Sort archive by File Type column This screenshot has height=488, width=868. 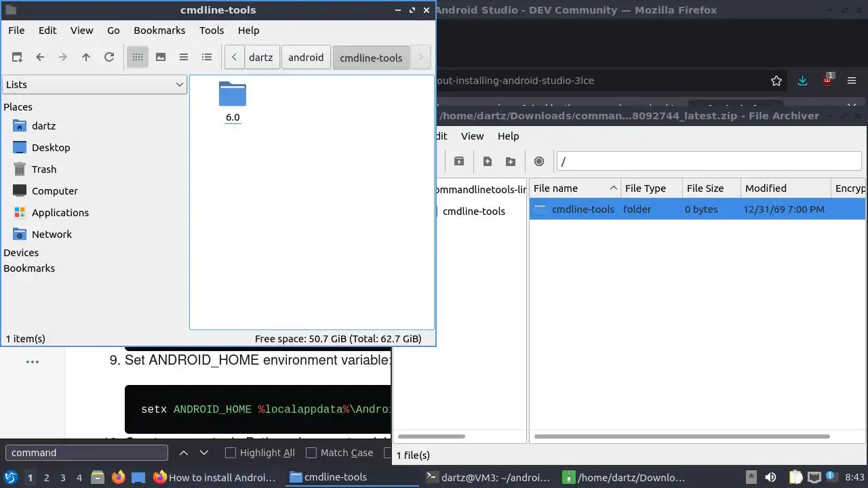coord(652,188)
